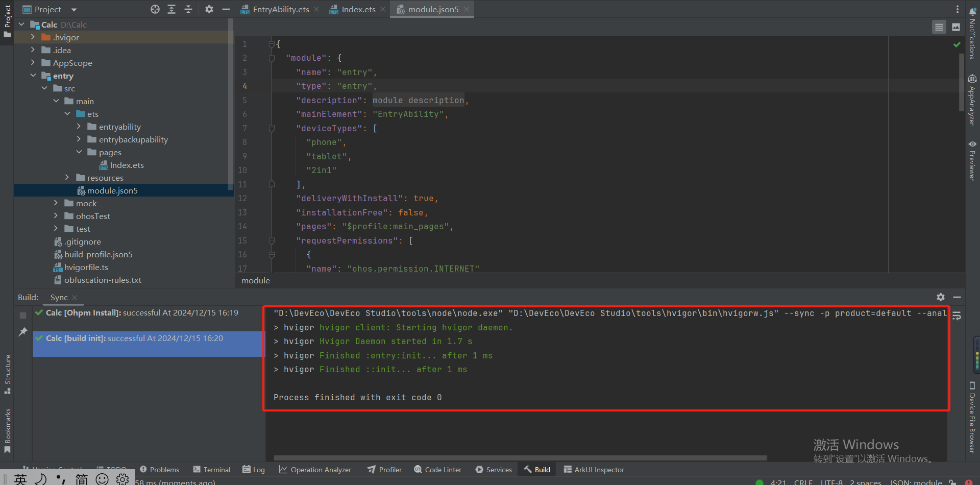Click the pin tab icon in Build panel

point(23,332)
